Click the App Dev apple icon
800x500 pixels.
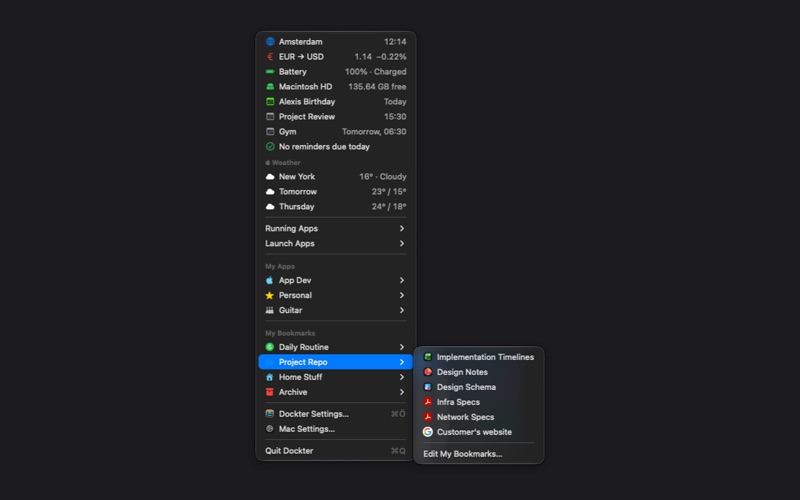tap(269, 280)
